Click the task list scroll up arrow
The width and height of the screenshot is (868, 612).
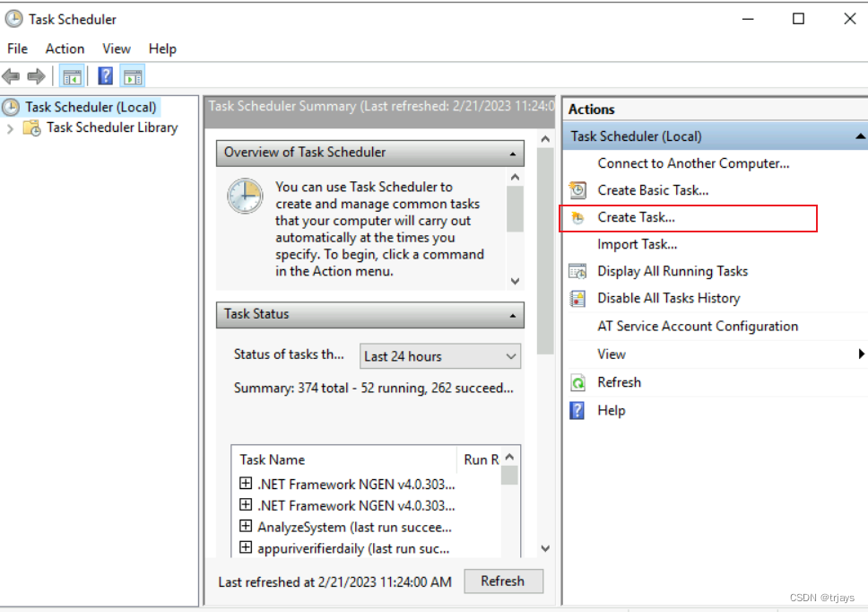click(x=510, y=457)
